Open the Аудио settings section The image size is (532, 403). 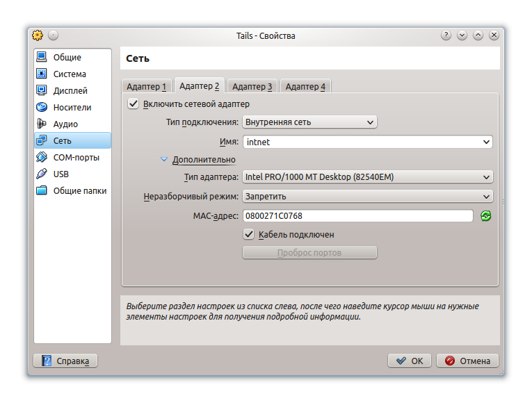(x=65, y=124)
